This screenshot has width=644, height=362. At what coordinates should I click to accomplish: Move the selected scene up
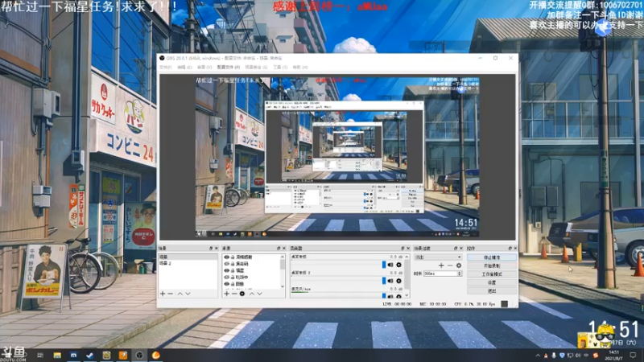tap(180, 294)
